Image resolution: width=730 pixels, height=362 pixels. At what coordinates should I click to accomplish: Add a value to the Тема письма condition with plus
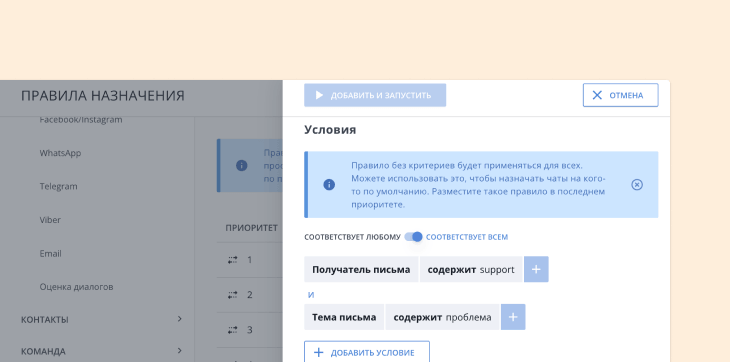coord(513,317)
